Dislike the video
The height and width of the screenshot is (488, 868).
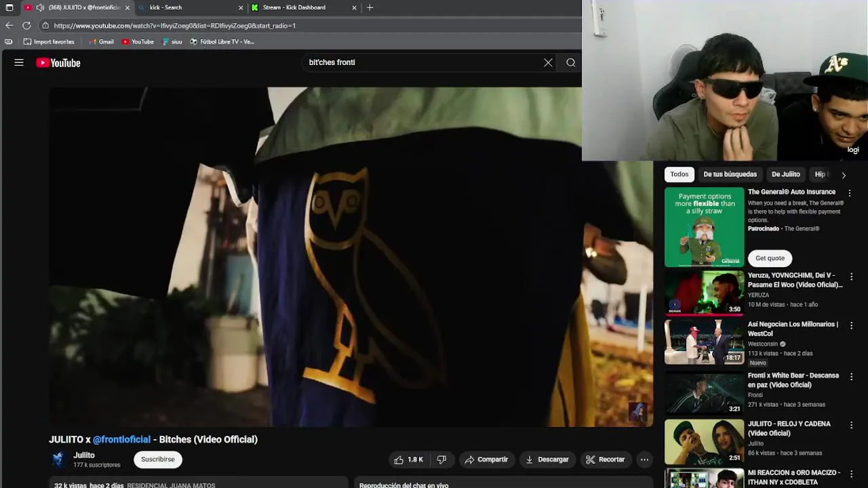coord(441,460)
